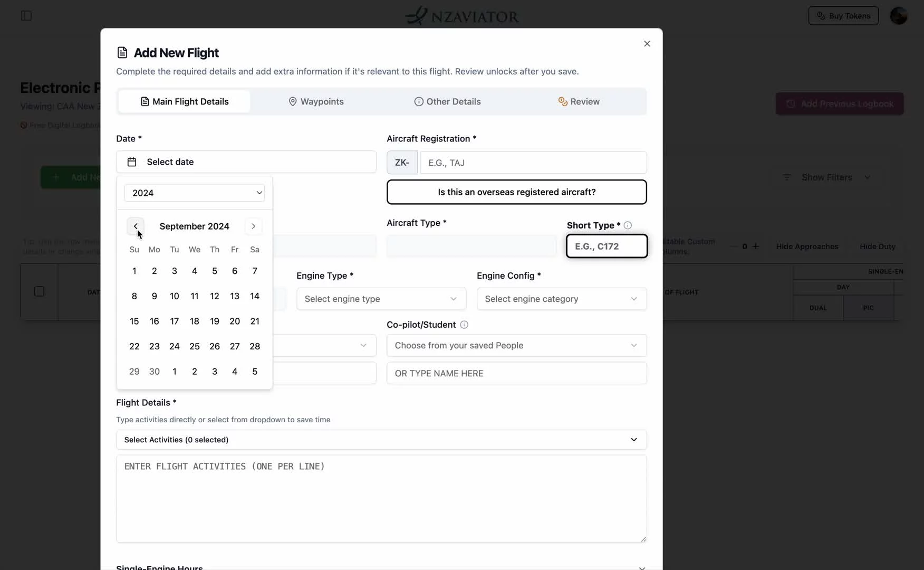Click the Buy Tokens button
The height and width of the screenshot is (570, 924).
click(843, 16)
